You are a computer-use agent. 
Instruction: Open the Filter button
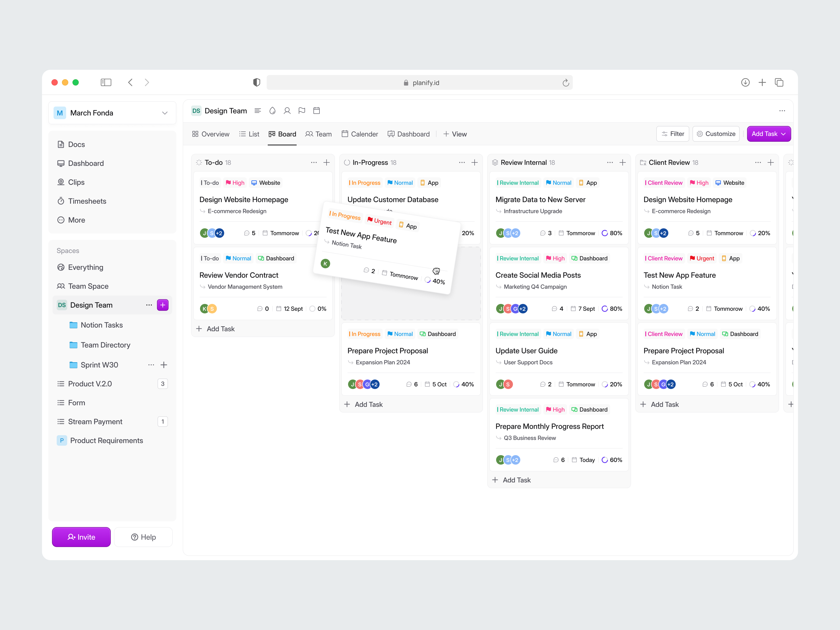click(x=673, y=134)
